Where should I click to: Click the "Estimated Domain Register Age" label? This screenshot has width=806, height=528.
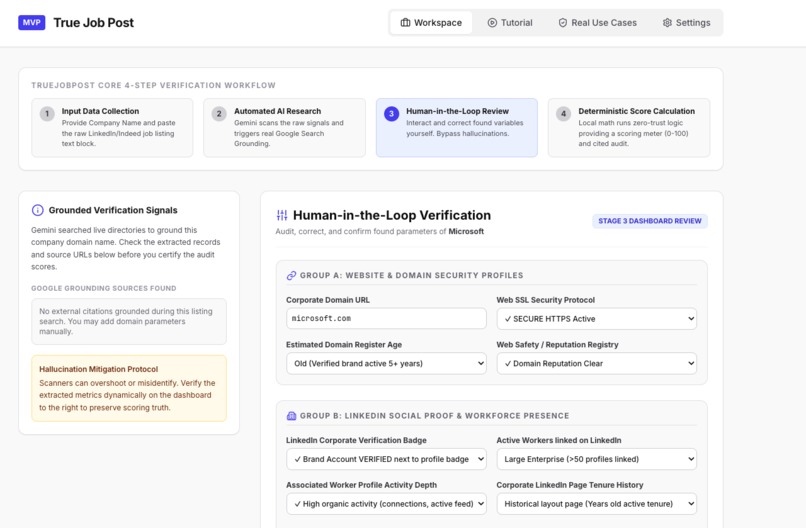(344, 344)
